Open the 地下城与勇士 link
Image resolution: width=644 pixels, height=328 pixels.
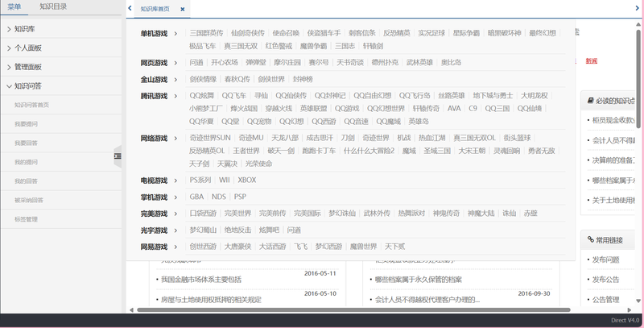coord(493,95)
